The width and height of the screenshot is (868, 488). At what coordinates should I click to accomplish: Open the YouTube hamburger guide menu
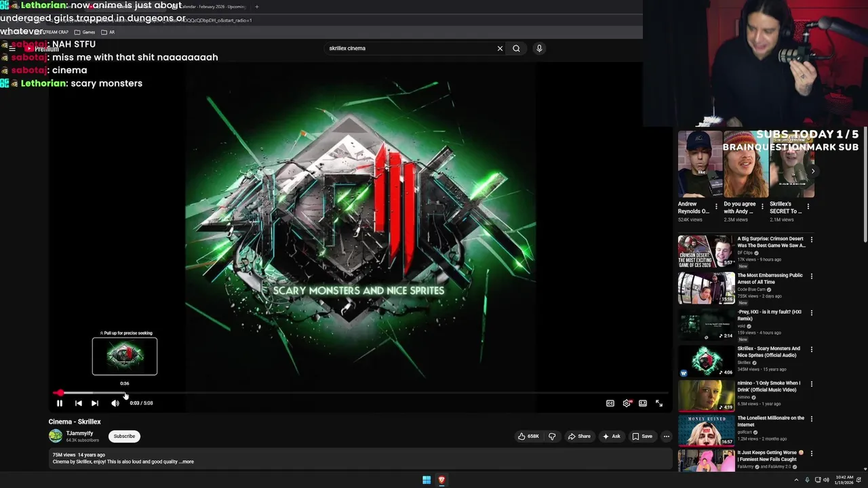tap(12, 49)
